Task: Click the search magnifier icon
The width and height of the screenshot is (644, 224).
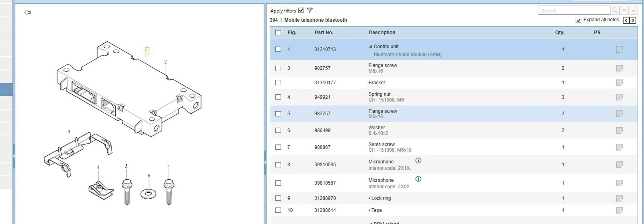Action: click(615, 11)
